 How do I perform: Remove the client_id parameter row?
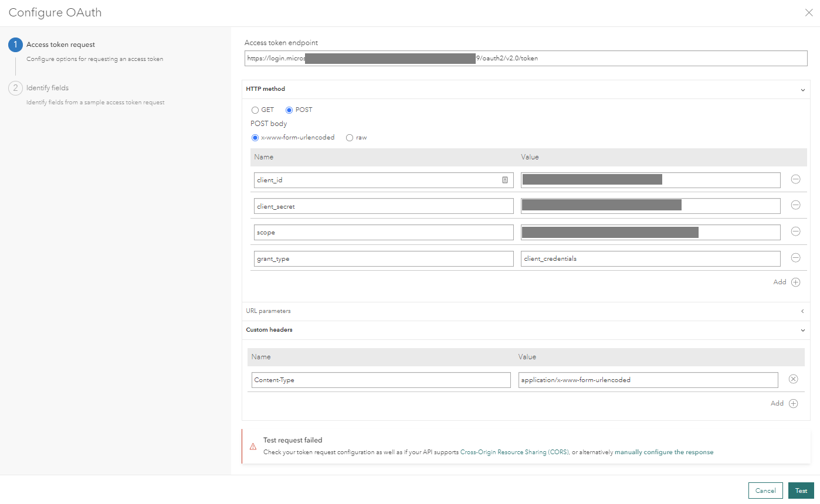(x=795, y=179)
